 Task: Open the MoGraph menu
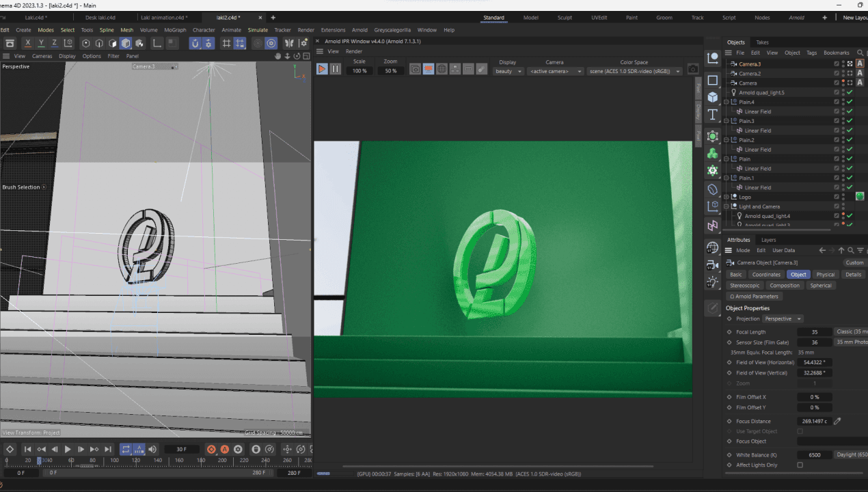pos(175,30)
